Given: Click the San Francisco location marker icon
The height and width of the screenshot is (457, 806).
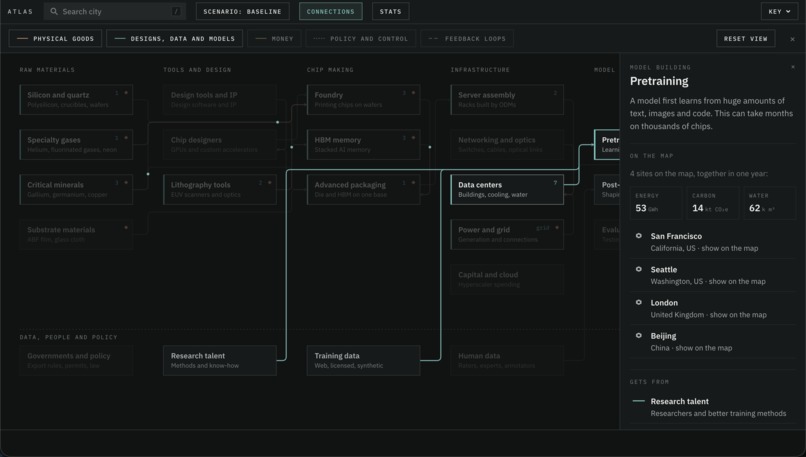Looking at the screenshot, I should (638, 236).
